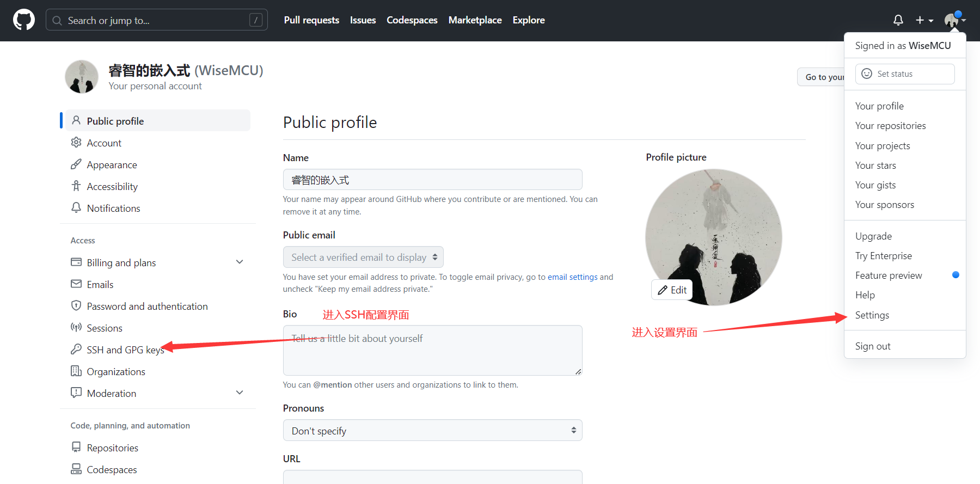Click the shield icon for Password and authentication
This screenshot has height=484, width=980.
[76, 306]
